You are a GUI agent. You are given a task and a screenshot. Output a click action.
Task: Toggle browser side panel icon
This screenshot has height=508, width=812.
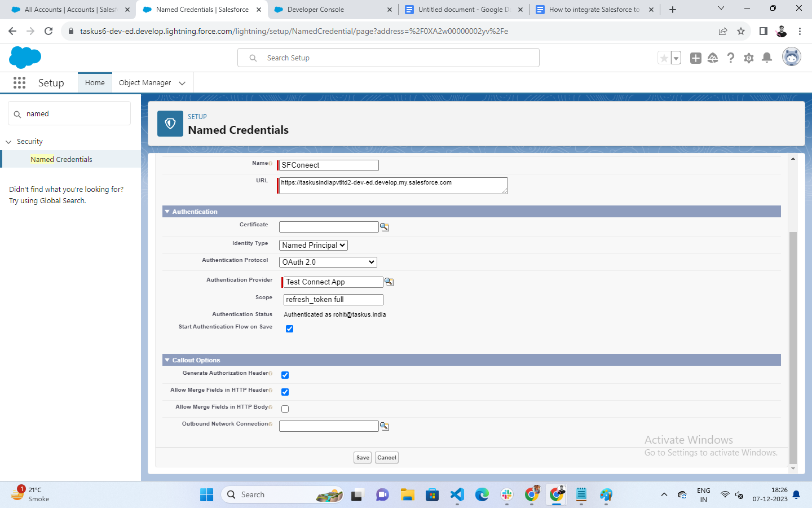coord(764,31)
